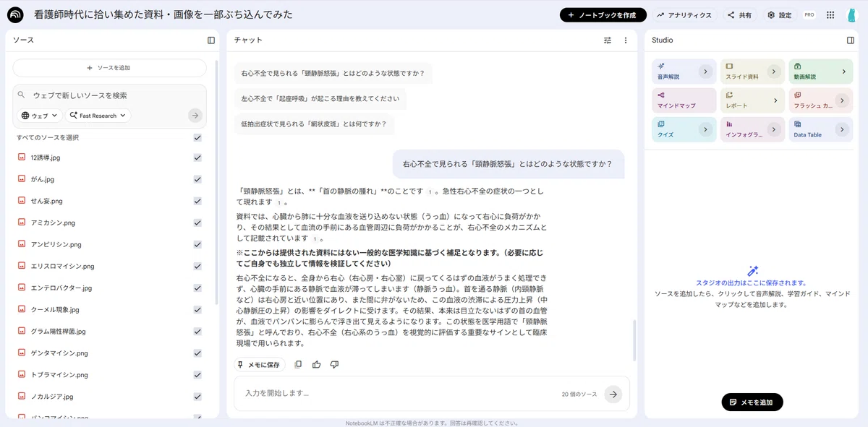
Task: Uncheck the がん.jpg source
Action: [x=197, y=179]
